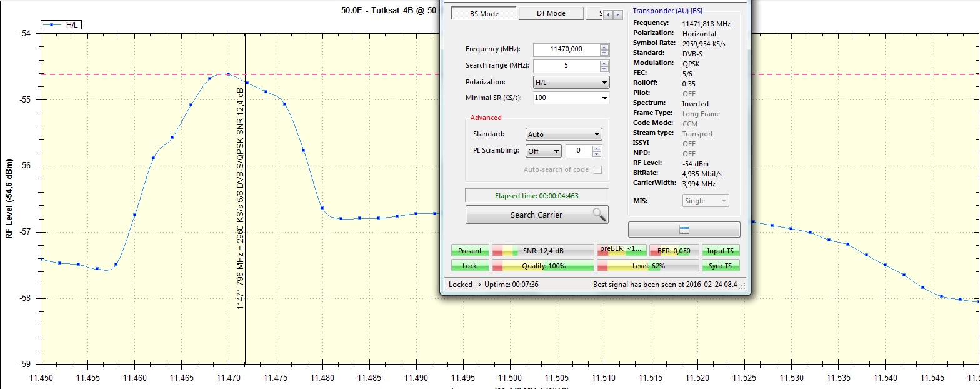Enable Auto-search of code checkbox
Image resolution: width=980 pixels, height=389 pixels.
tap(598, 169)
